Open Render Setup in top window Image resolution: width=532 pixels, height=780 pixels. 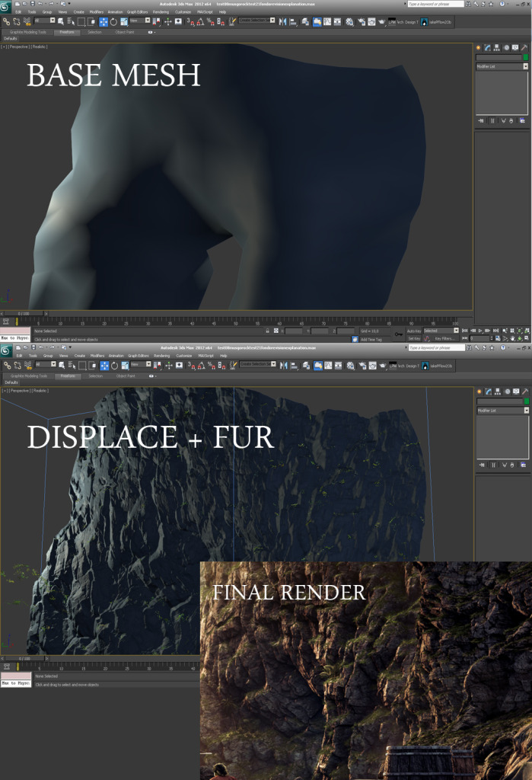[x=362, y=21]
